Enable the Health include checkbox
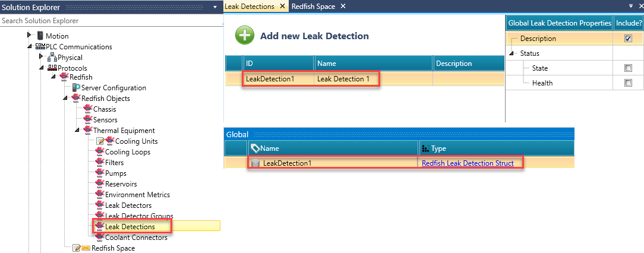 (628, 83)
